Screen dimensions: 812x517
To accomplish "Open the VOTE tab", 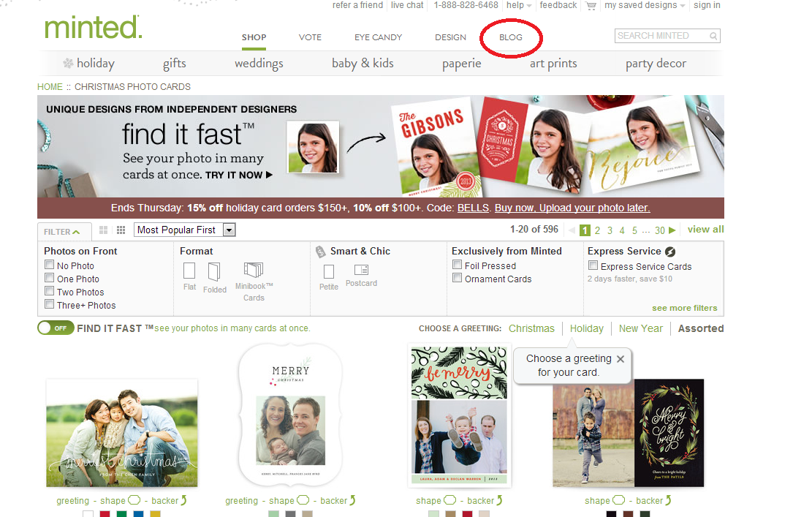I will pos(310,37).
